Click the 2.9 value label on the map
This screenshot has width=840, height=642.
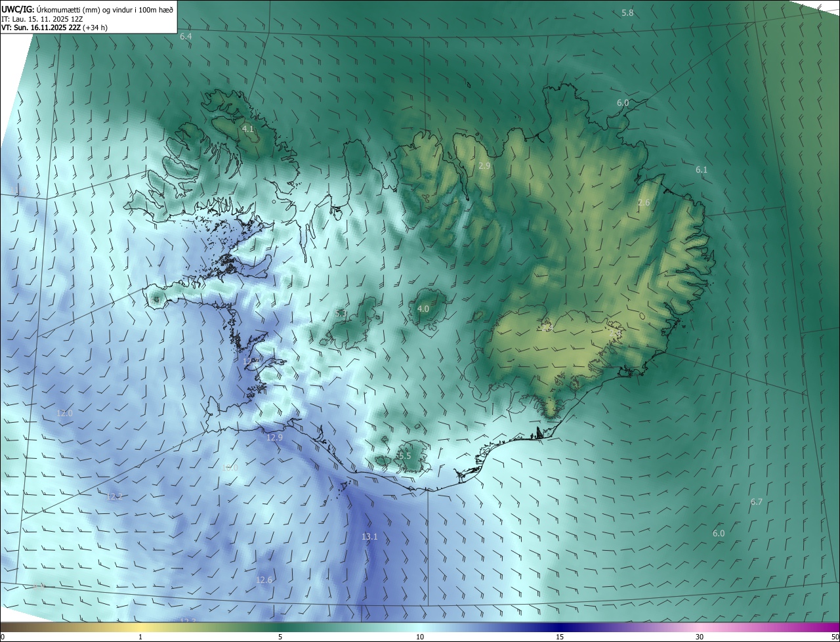(x=484, y=166)
